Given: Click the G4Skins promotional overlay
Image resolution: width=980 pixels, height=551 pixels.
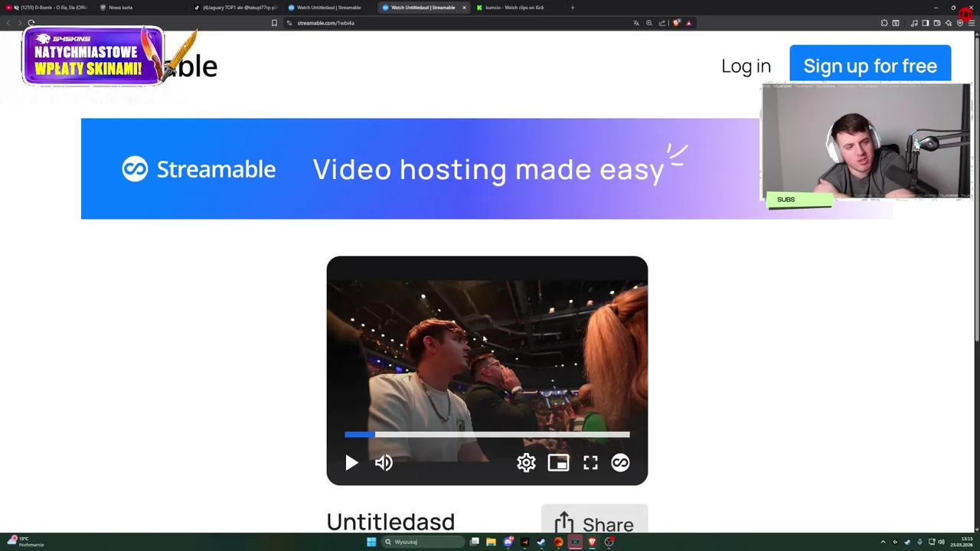Looking at the screenshot, I should pyautogui.click(x=93, y=56).
